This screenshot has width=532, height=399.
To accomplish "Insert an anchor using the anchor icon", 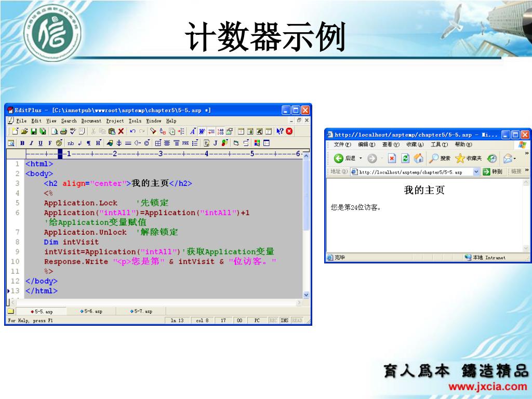I will [x=119, y=143].
